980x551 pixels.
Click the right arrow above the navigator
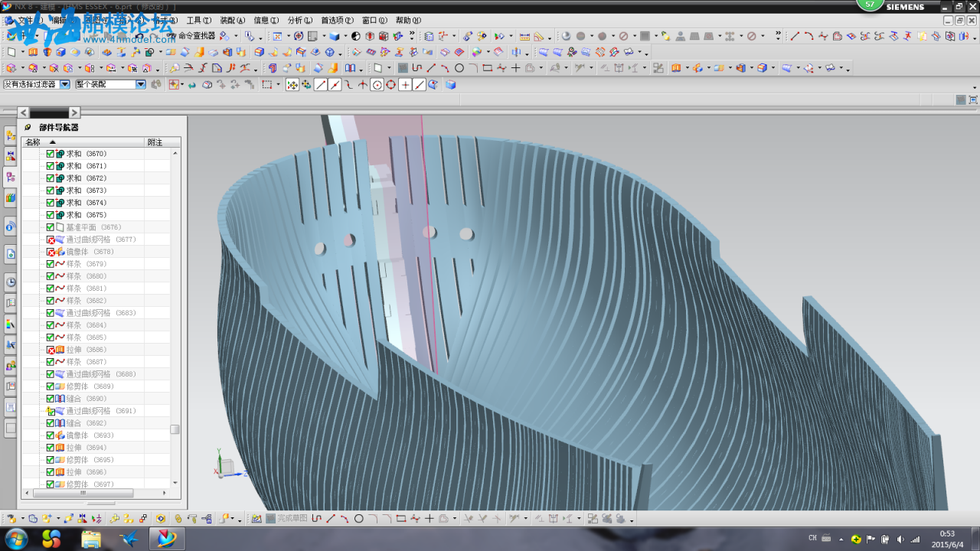74,112
